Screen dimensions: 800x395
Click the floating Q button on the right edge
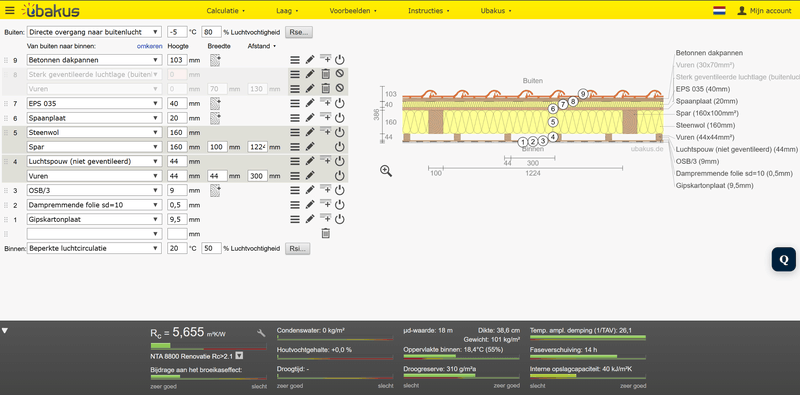point(783,259)
